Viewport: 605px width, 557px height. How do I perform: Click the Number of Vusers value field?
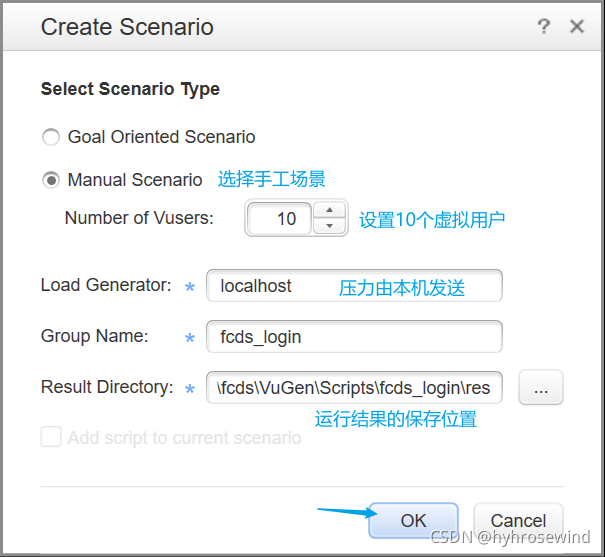pos(280,219)
